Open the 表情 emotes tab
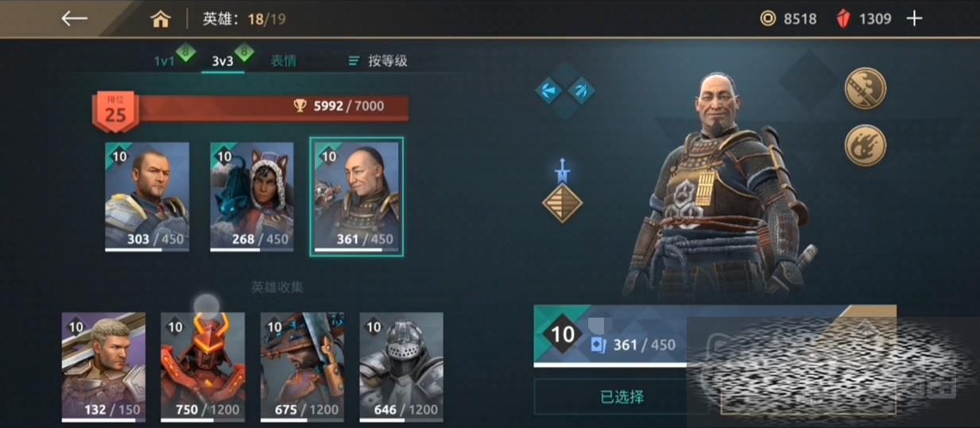980x428 pixels. (283, 60)
